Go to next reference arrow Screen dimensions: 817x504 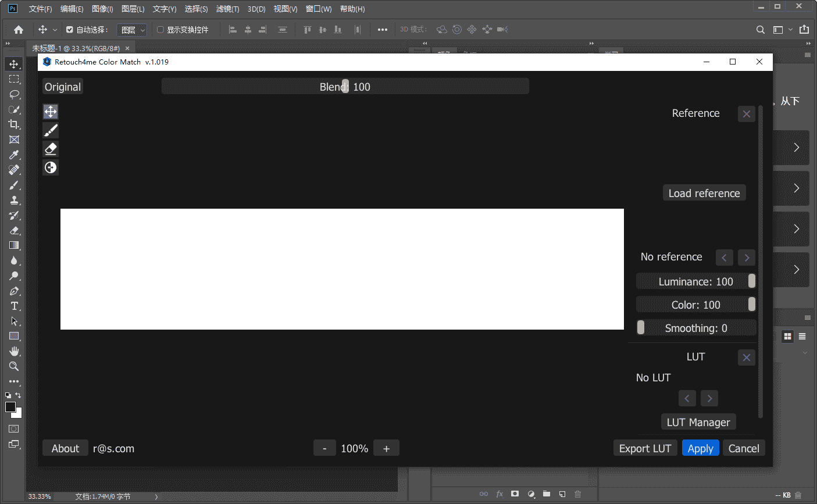[x=747, y=257]
